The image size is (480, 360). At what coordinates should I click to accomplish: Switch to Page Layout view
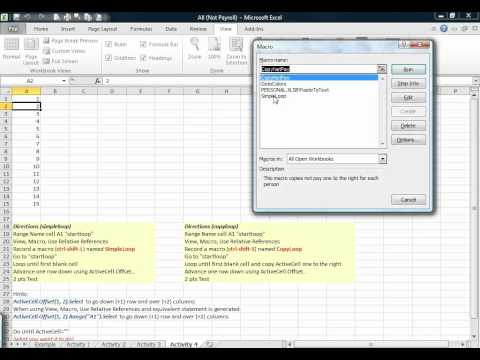pyautogui.click(x=31, y=51)
